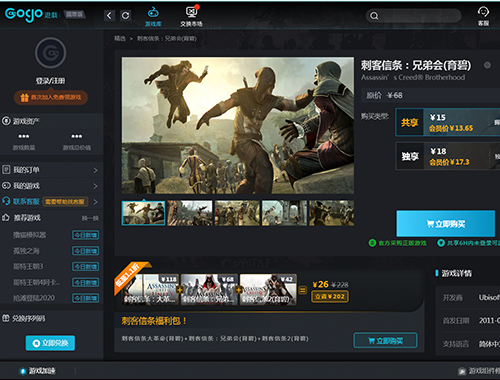Select the first screenshot thumbnail
This screenshot has width=500, height=380.
(x=143, y=213)
